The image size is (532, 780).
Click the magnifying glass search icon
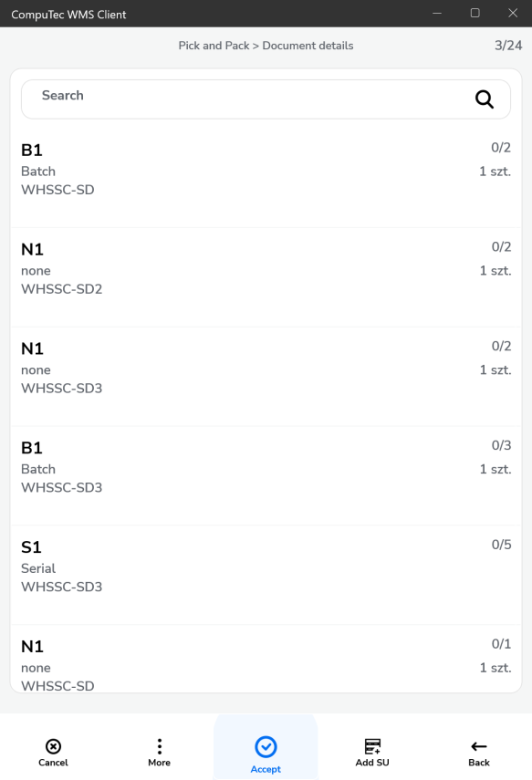tap(485, 99)
